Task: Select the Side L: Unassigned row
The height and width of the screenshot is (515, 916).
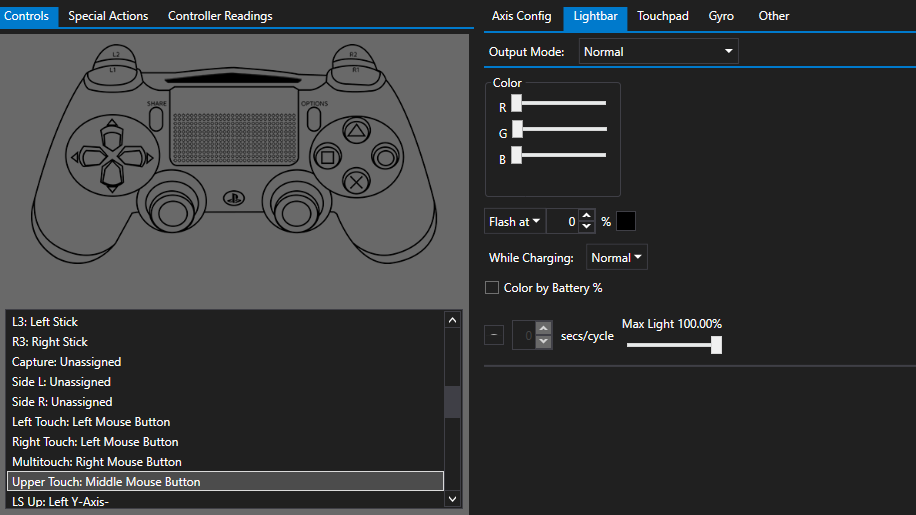Action: pos(225,381)
